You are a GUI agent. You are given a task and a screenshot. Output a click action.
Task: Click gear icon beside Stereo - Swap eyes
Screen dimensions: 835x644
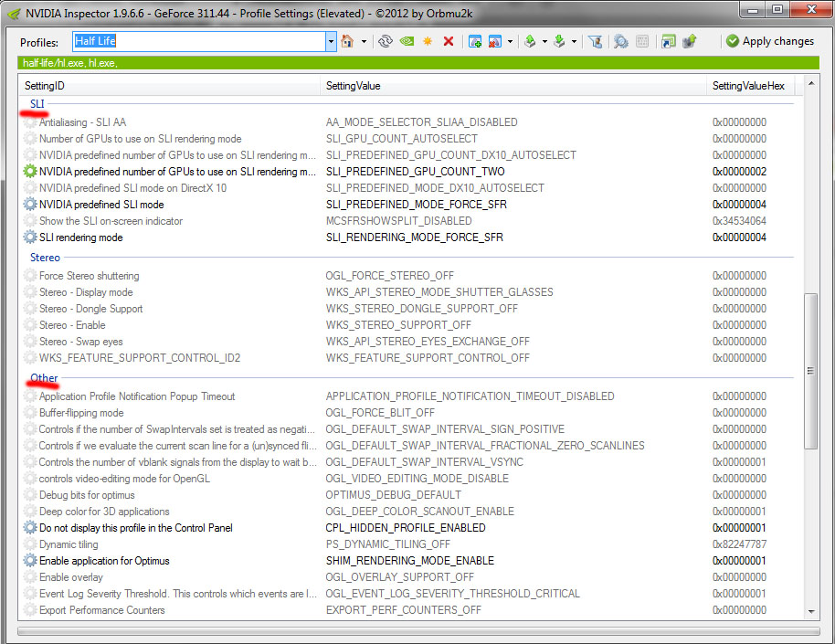pyautogui.click(x=30, y=342)
